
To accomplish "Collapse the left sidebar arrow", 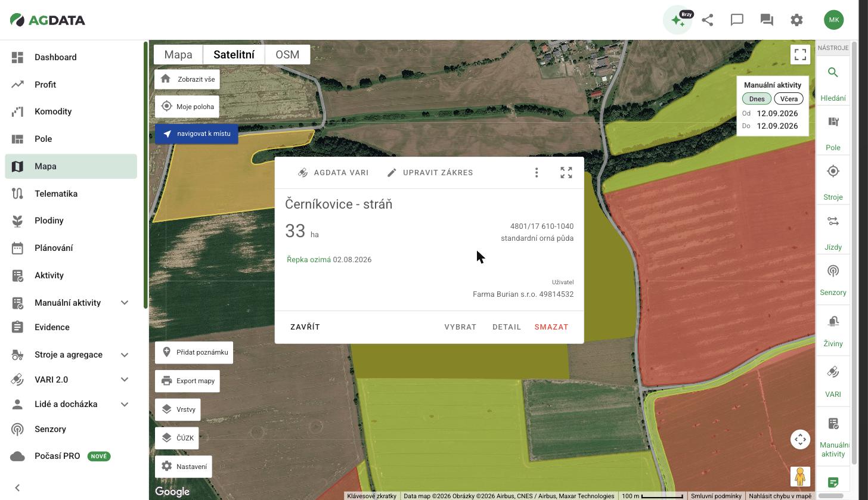I will click(17, 487).
